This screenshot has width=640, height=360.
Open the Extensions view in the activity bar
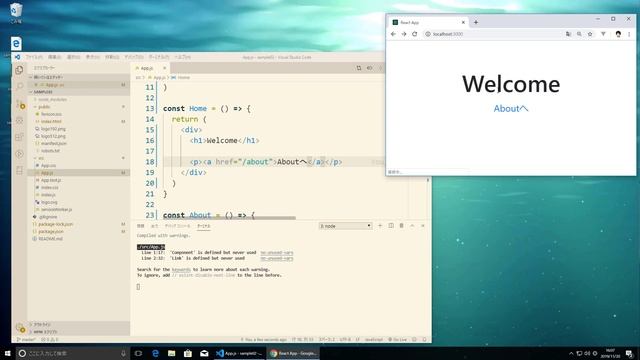[x=19, y=137]
